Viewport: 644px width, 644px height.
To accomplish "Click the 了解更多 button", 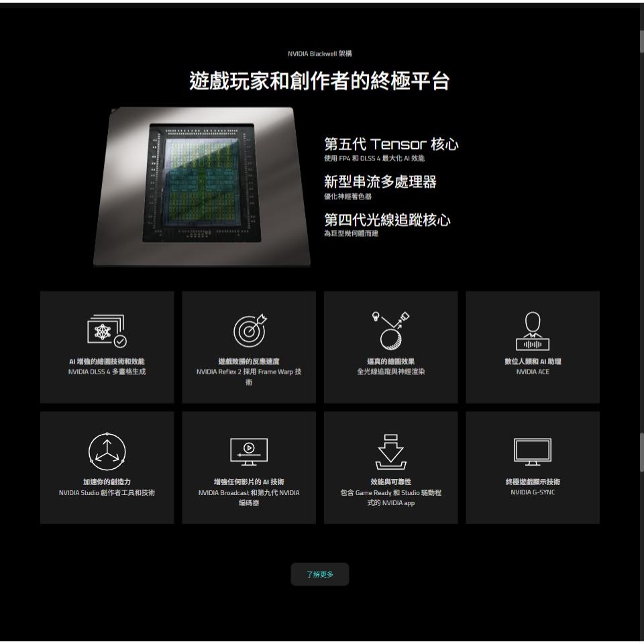I will click(x=320, y=574).
